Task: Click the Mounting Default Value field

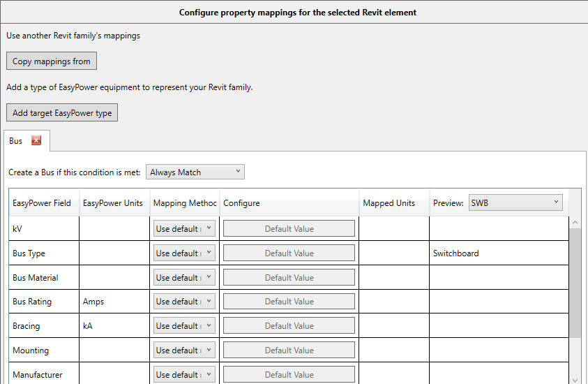Action: [289, 350]
